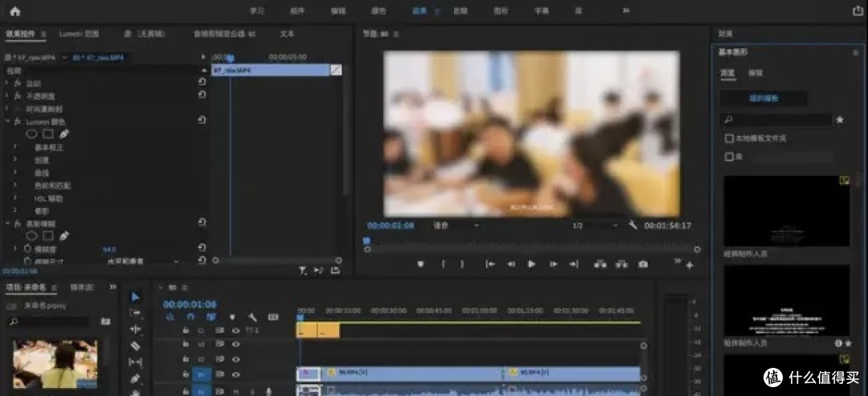Select the Slip tool
Viewport: 868px width, 396px height.
pos(136,362)
